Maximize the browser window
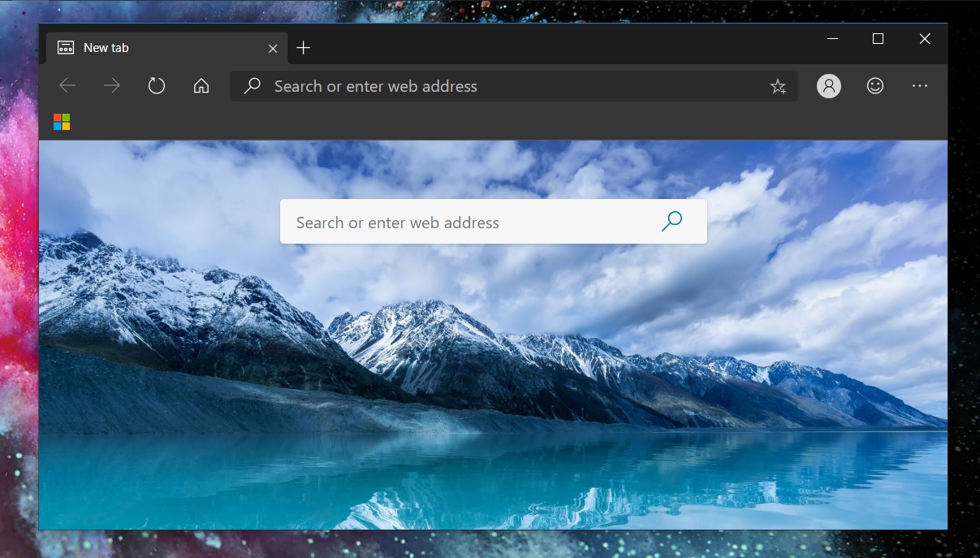 (878, 38)
